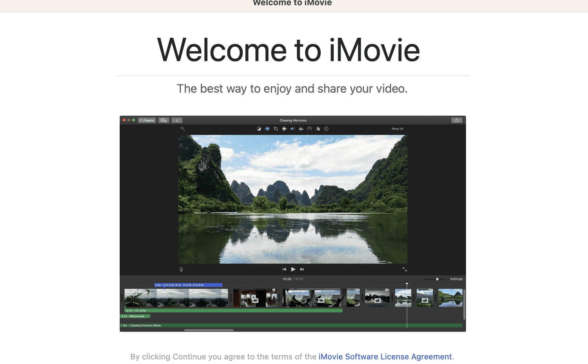
Task: Enable fullscreen preview mode
Action: coord(405,269)
